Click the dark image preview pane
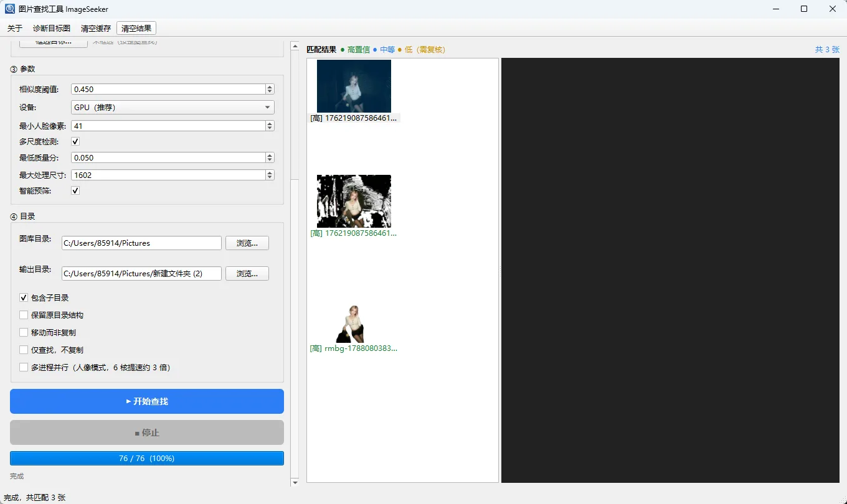The height and width of the screenshot is (504, 847). pos(671,270)
